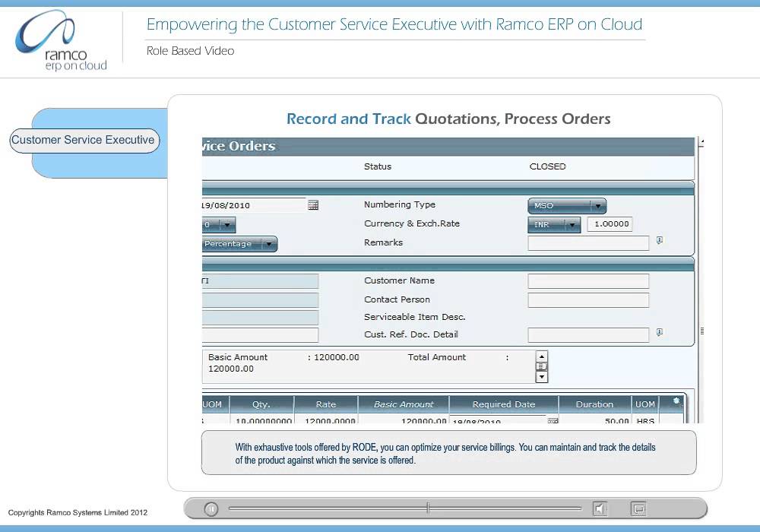Screen dimensions: 760x532
Task: Click the Customer Service Executive button
Action: pos(84,141)
